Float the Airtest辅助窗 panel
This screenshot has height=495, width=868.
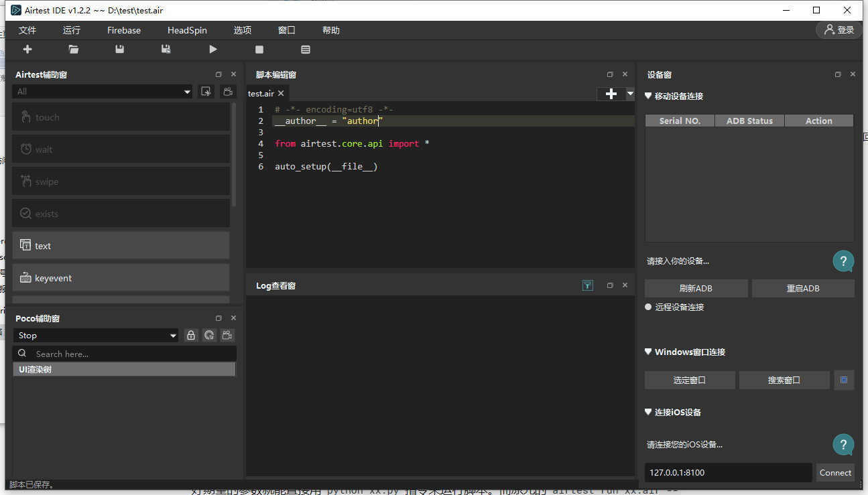tap(219, 74)
